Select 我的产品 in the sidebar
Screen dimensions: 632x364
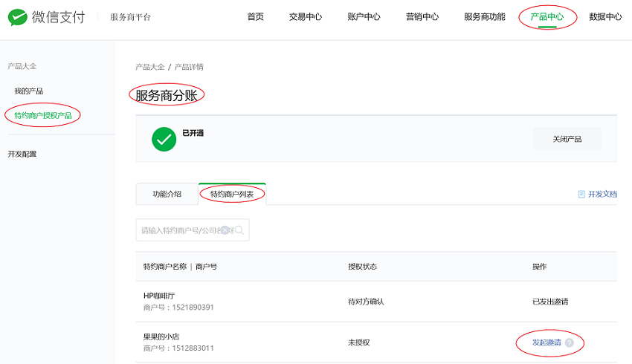point(28,91)
